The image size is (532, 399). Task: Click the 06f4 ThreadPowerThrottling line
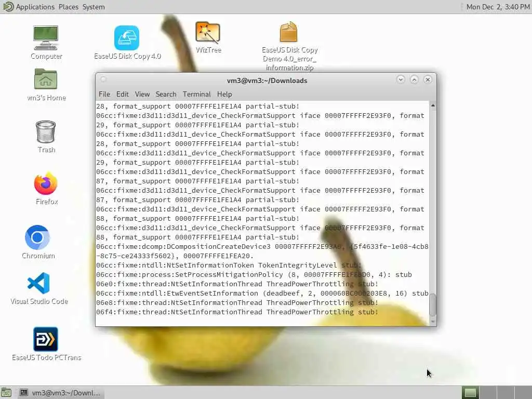tap(237, 312)
